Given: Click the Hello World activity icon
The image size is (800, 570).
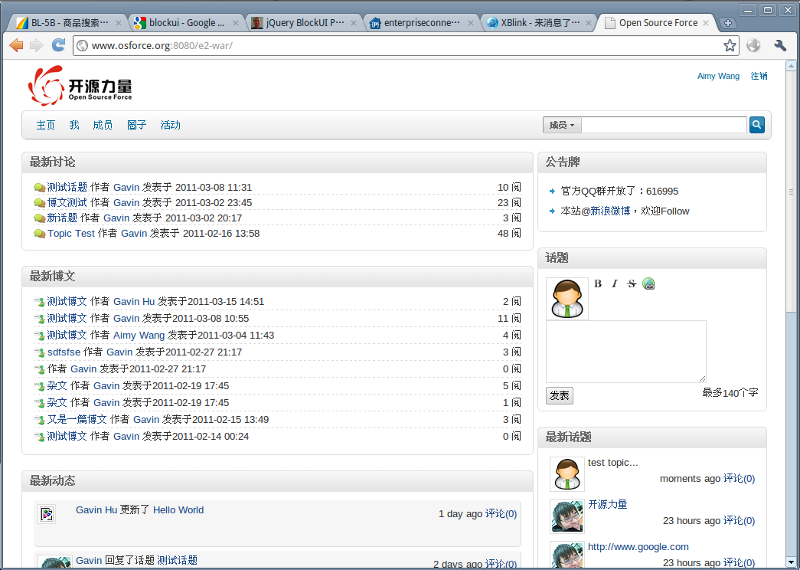Looking at the screenshot, I should 47,514.
